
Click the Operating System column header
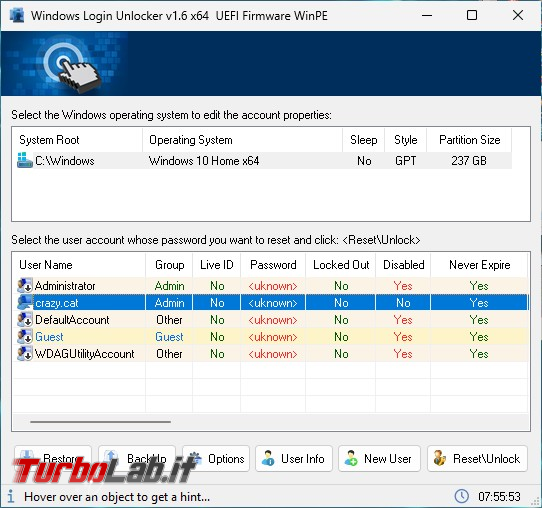coord(242,140)
